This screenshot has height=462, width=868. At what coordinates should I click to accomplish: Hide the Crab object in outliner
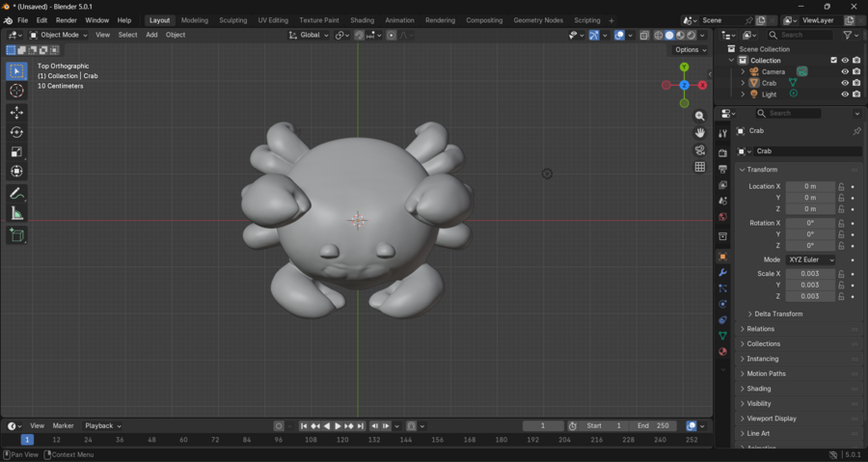click(845, 83)
